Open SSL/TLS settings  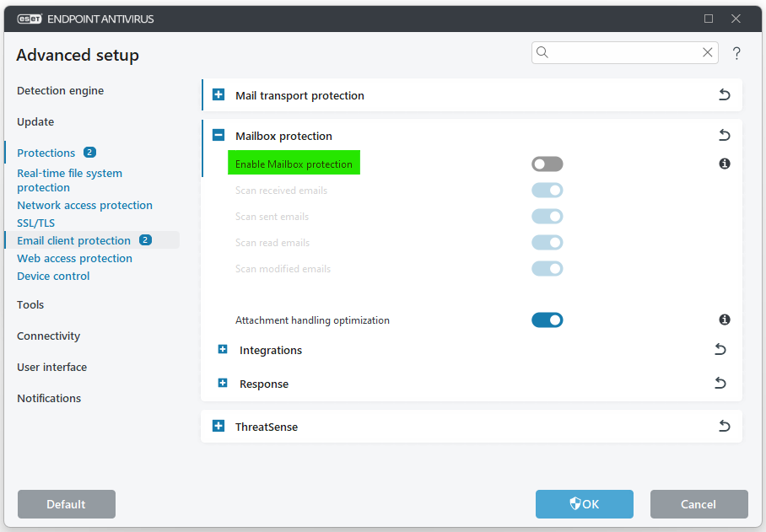coord(35,223)
